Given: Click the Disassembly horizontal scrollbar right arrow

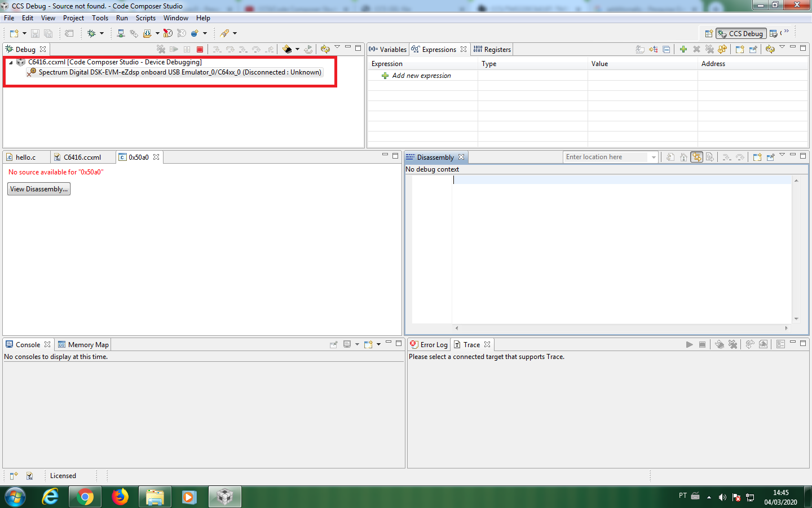Looking at the screenshot, I should point(786,328).
